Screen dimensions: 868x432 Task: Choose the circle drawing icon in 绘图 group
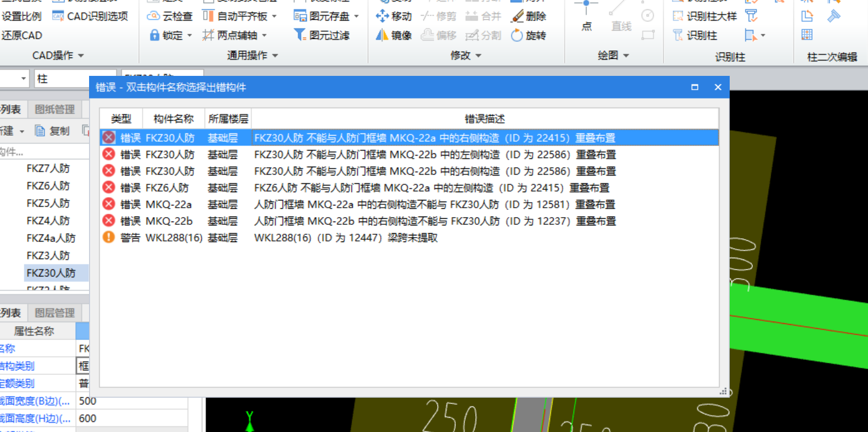(648, 16)
